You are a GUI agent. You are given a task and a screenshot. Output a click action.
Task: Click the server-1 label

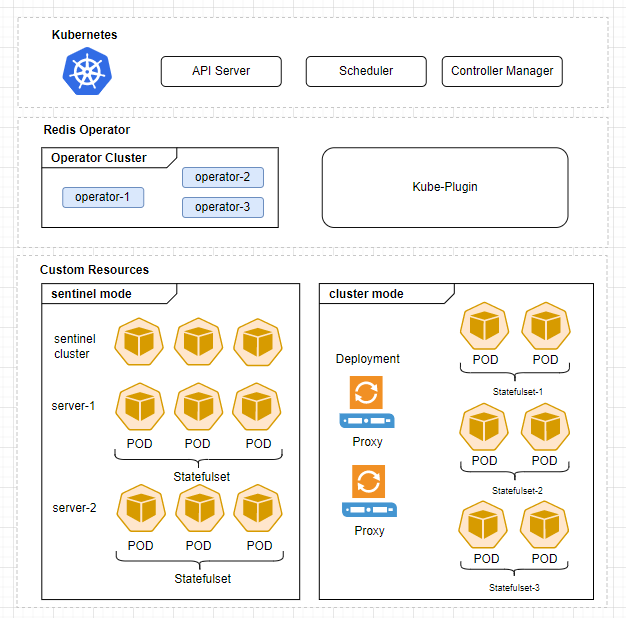[x=73, y=406]
